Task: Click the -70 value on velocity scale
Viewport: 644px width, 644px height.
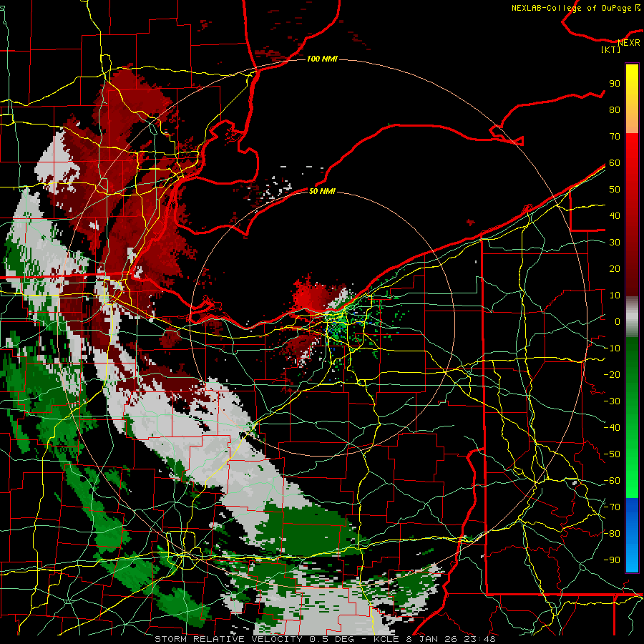Action: click(x=612, y=507)
